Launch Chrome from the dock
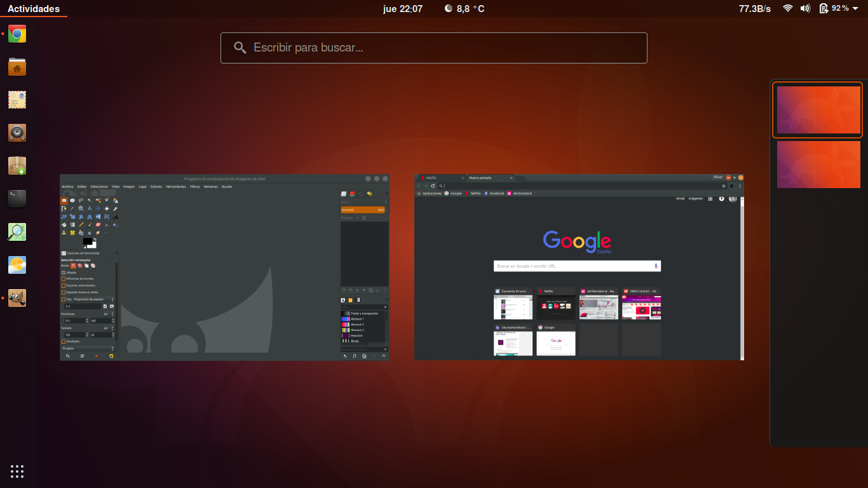The height and width of the screenshot is (488, 868). point(17,34)
